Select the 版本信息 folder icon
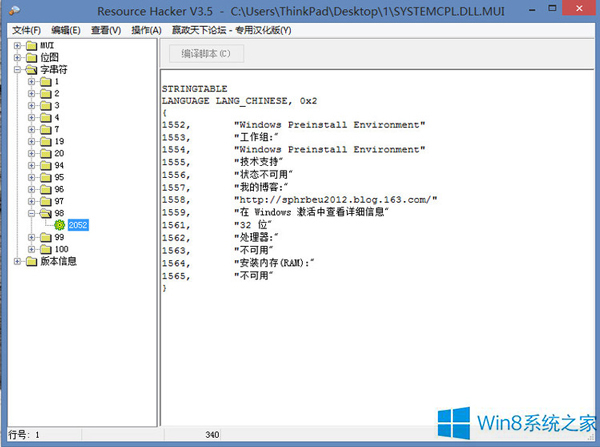Image resolution: width=600 pixels, height=447 pixels. (x=31, y=261)
